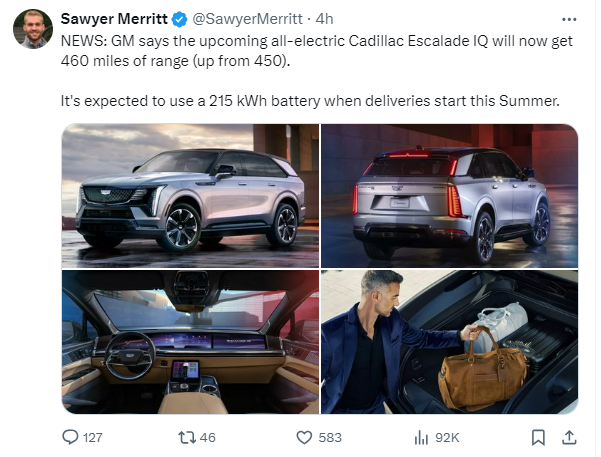Open the frunk luggage photo
This screenshot has height=457, width=601.
pos(449,342)
